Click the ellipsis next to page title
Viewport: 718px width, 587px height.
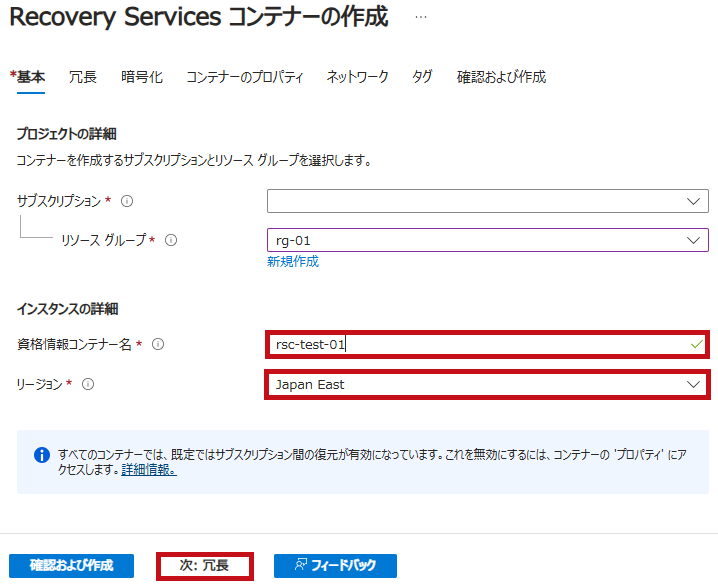click(x=421, y=17)
